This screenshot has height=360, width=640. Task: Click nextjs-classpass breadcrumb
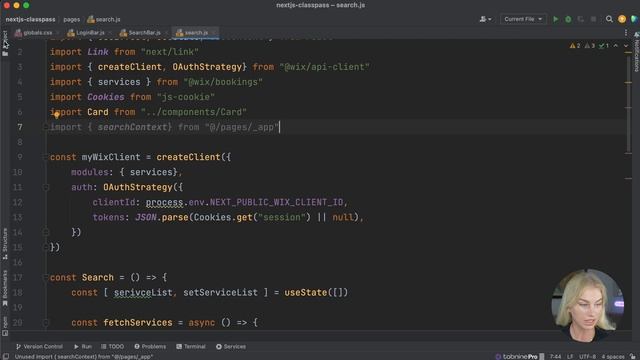(x=31, y=19)
